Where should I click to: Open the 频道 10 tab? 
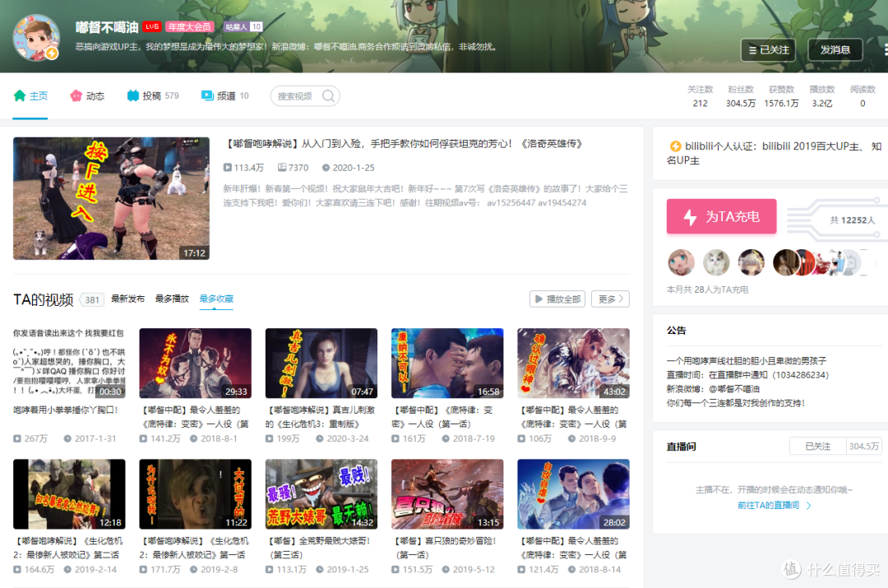(224, 95)
